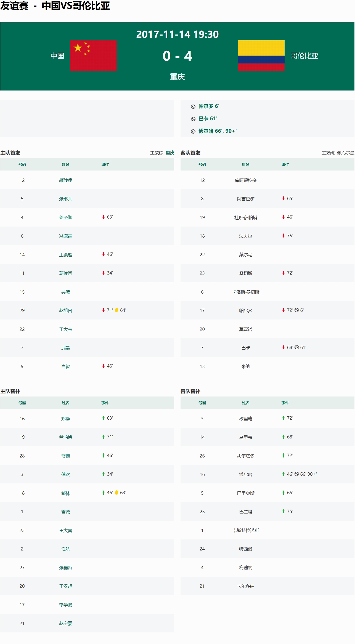The image size is (355, 644).
Task: Click the goal ball icon beside 博尔哈 66', 90+' in summary
Action: pyautogui.click(x=193, y=131)
